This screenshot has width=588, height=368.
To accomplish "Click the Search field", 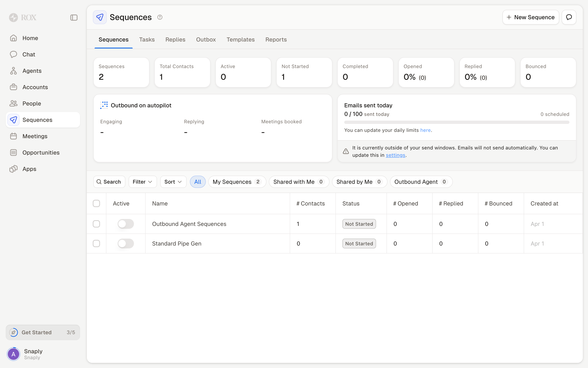I will tap(109, 182).
